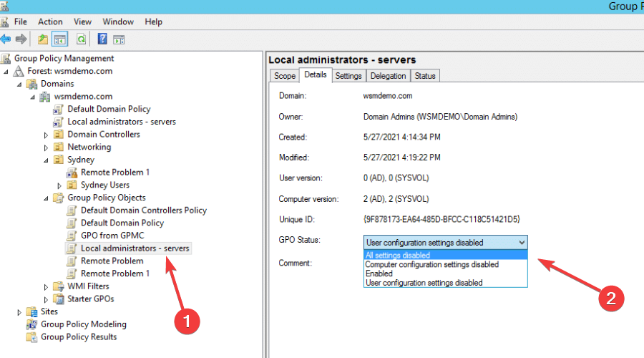Select Default Domain Policy under Group Policy Objects
Viewport: 644px width, 358px height.
pos(122,223)
